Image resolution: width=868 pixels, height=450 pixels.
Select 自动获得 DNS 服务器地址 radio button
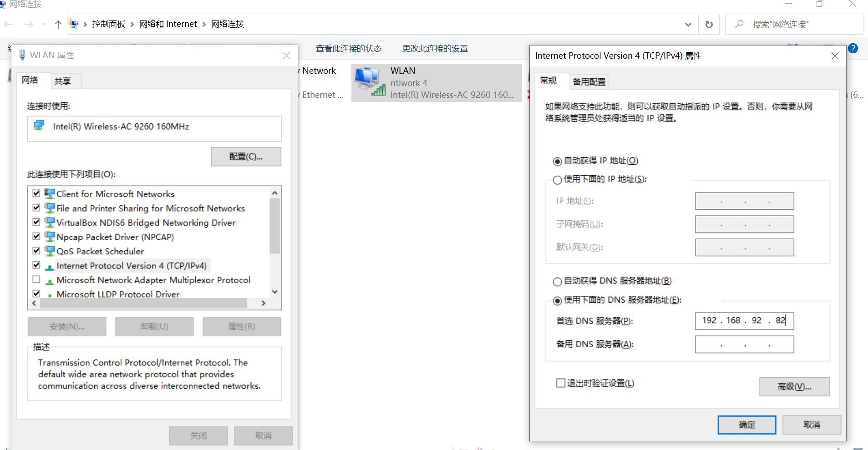(x=557, y=282)
